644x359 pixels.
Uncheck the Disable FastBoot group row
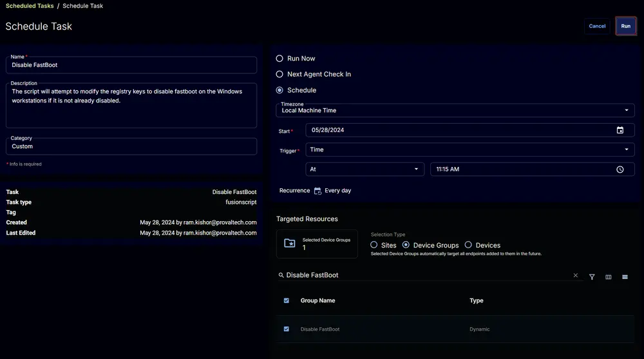tap(287, 329)
